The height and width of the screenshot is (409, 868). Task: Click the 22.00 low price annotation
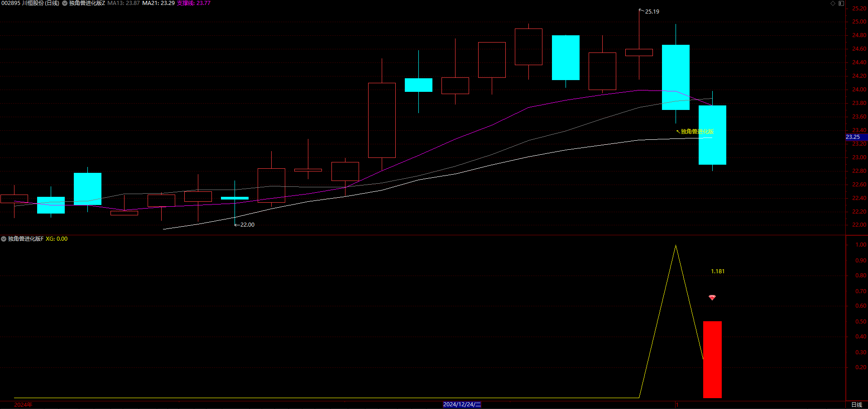247,225
